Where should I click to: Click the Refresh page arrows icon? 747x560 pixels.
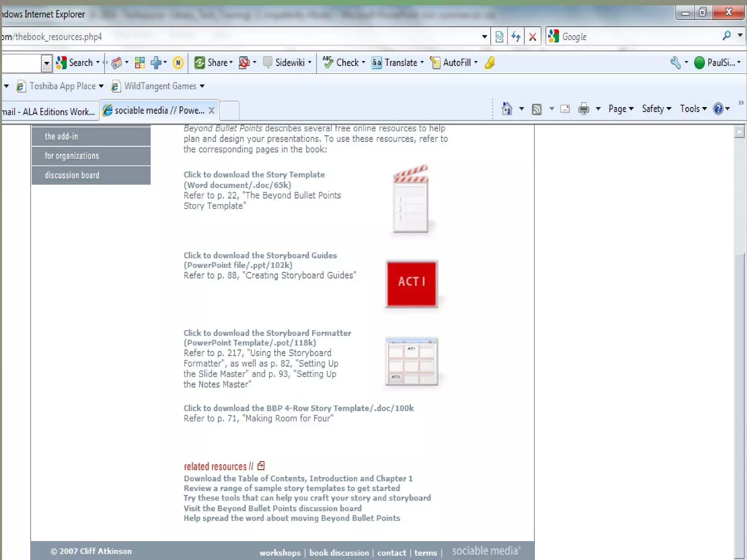pyautogui.click(x=516, y=37)
